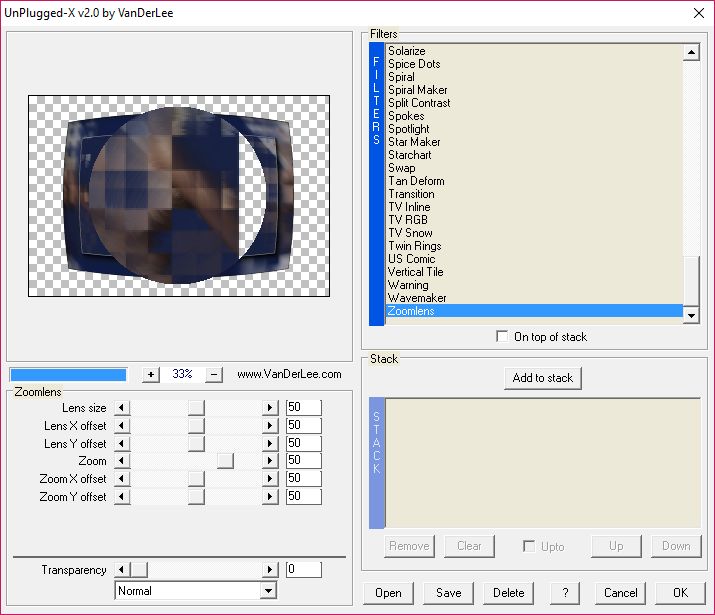715x615 pixels.
Task: Select the Starchart filter entry
Action: pyautogui.click(x=409, y=155)
